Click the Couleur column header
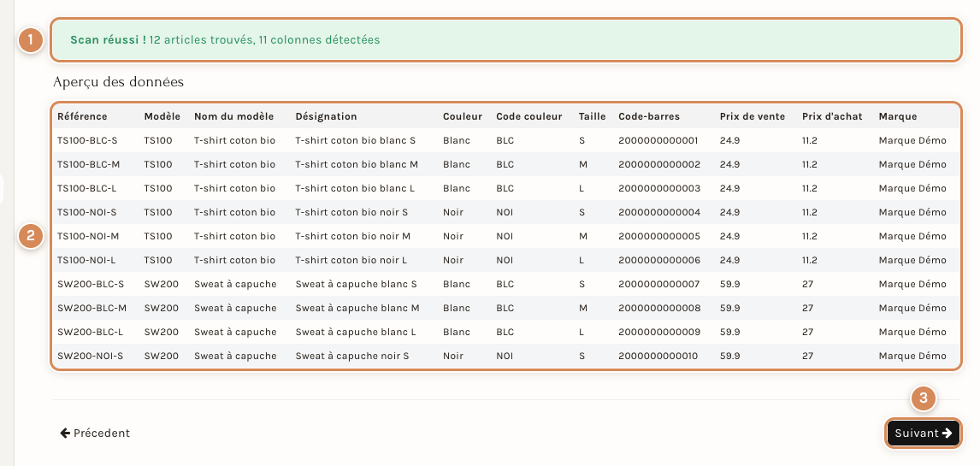This screenshot has width=980, height=466. point(463,116)
